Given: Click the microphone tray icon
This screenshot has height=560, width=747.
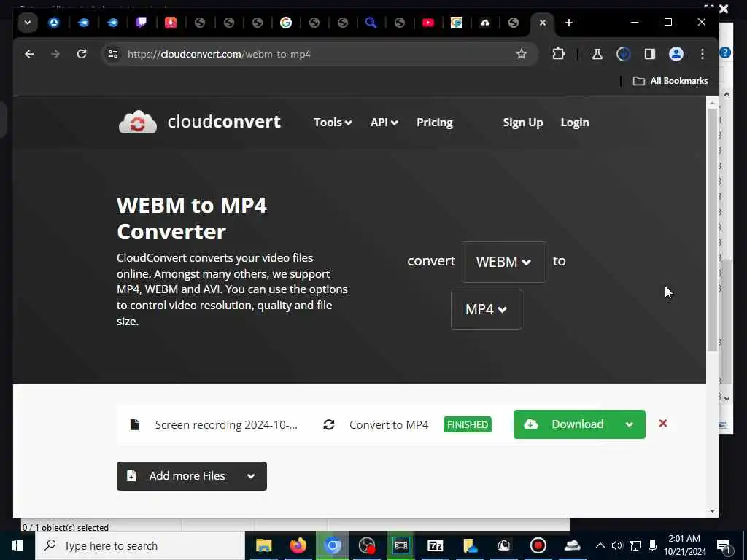Looking at the screenshot, I should (653, 545).
